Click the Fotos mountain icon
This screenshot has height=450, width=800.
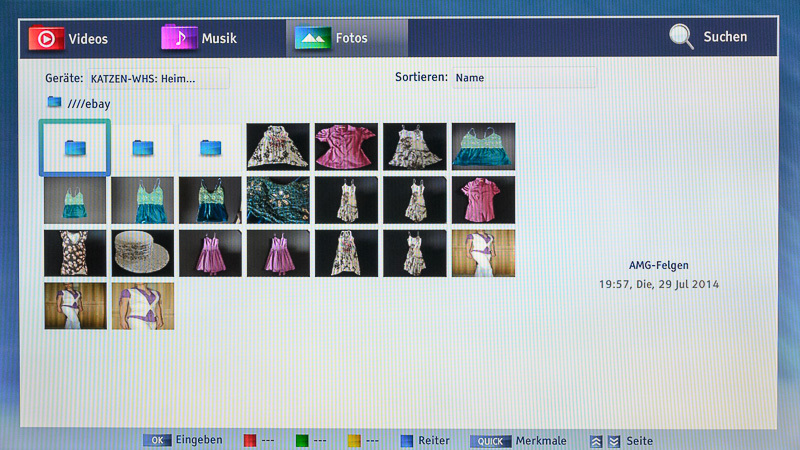point(313,38)
